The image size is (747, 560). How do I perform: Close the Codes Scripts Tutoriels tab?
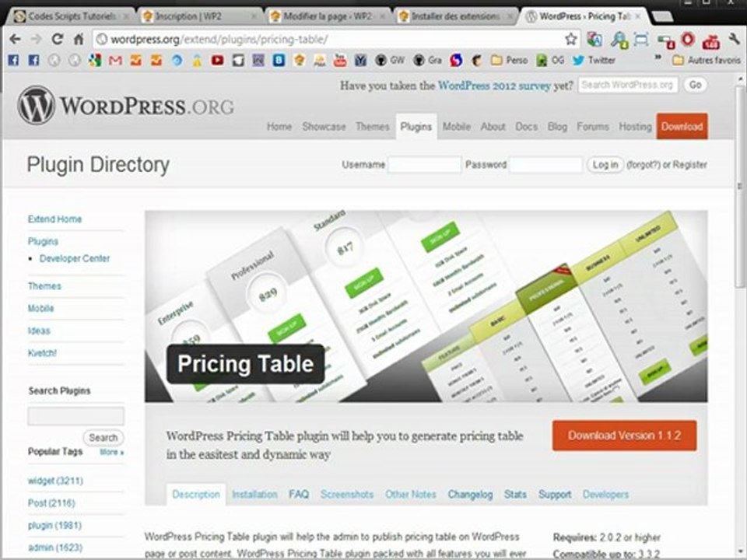pyautogui.click(x=126, y=16)
